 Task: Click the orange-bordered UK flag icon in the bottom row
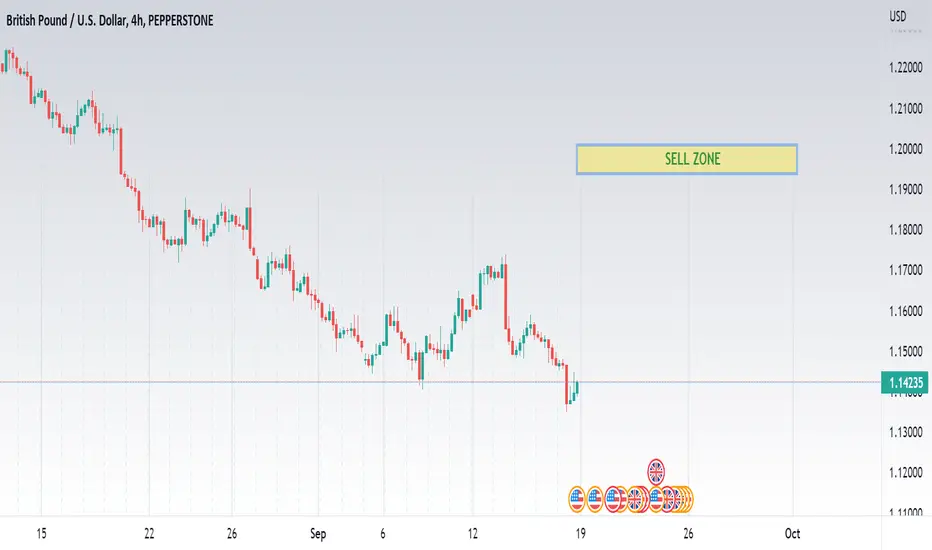point(634,499)
